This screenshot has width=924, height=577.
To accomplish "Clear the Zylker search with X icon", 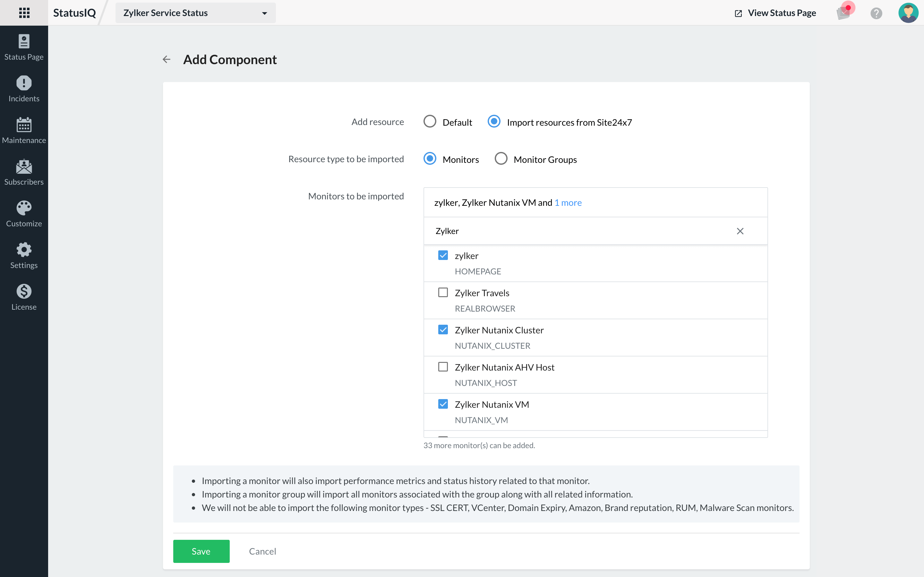I will tap(740, 231).
